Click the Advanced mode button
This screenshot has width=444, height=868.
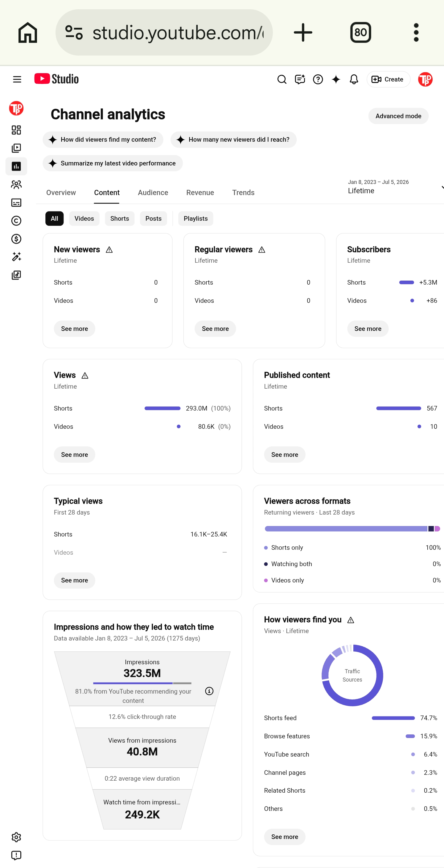[398, 116]
